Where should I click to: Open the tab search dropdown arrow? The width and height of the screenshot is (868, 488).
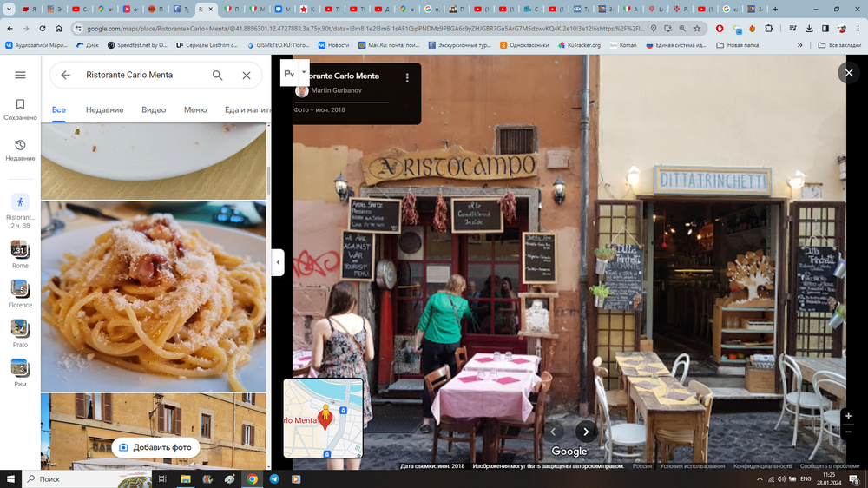point(9,9)
